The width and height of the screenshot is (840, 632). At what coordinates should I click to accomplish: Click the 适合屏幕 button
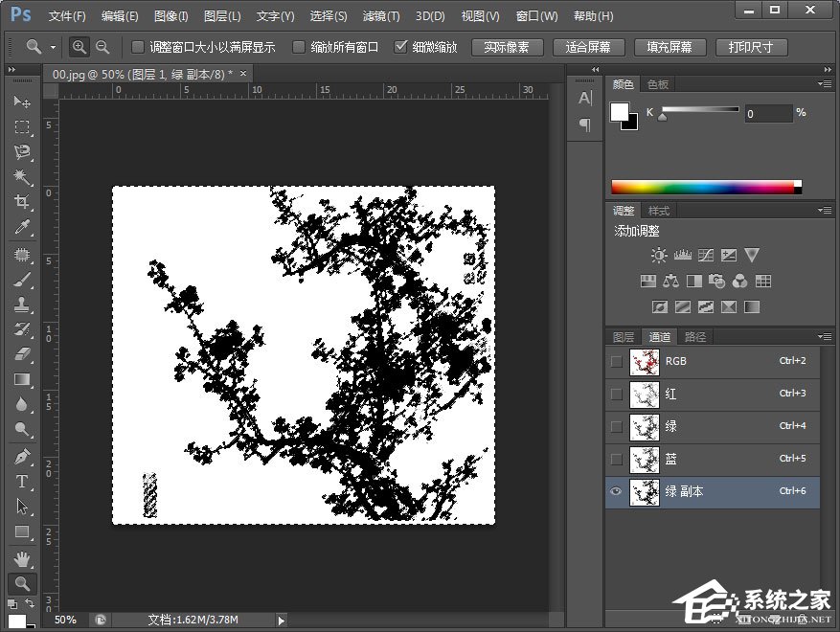pos(588,47)
